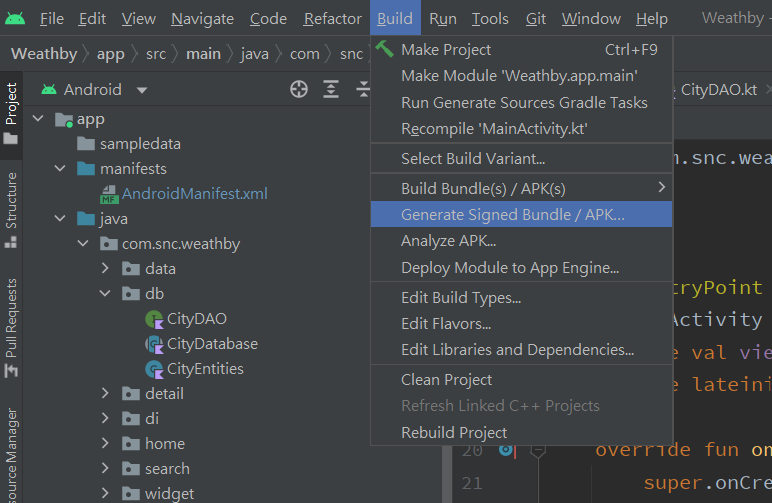Choose Run Generate Sources Gradle Tasks

(x=521, y=102)
